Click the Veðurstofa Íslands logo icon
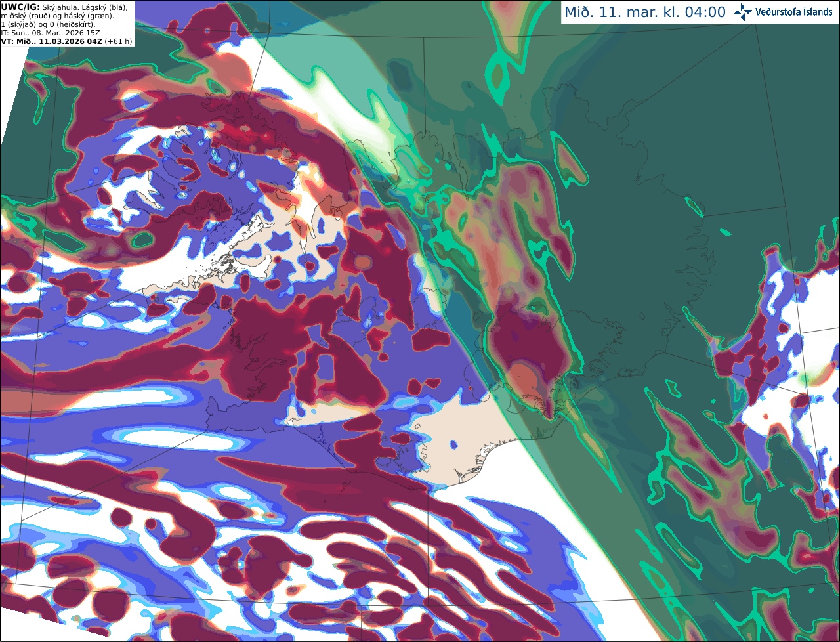 743,12
